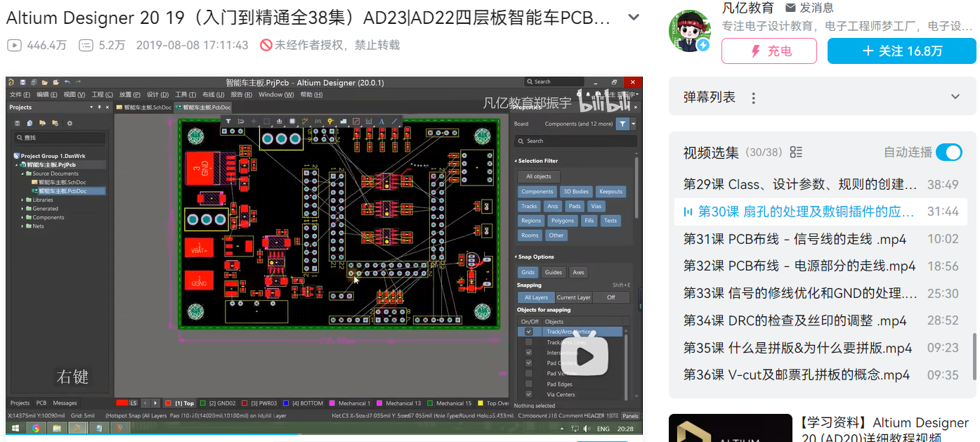Image resolution: width=980 pixels, height=442 pixels.
Task: Click the selection filter funnel in PCB active bar
Action: click(228, 121)
